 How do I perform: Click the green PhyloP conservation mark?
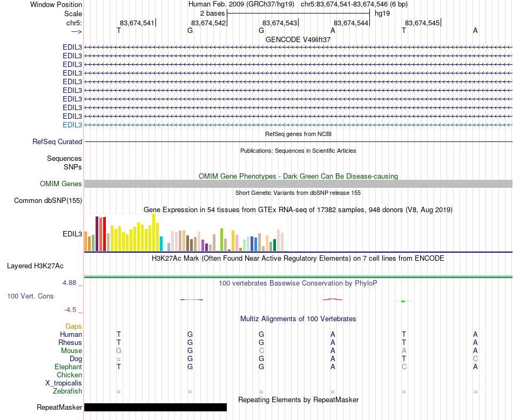(403, 301)
